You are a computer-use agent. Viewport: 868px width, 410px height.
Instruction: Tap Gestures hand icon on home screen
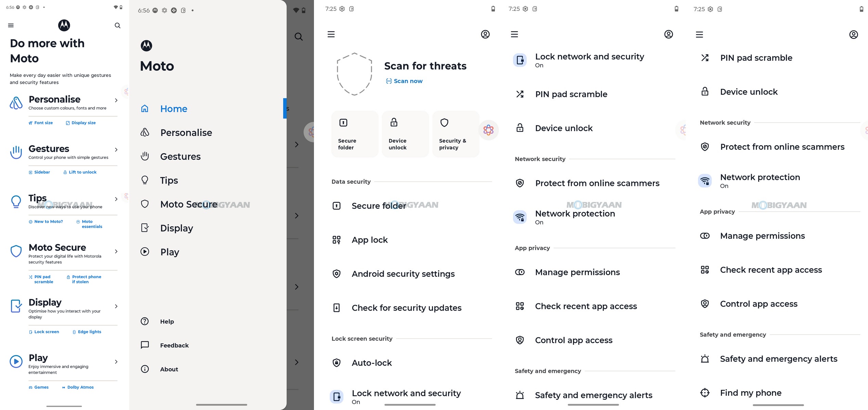click(16, 152)
